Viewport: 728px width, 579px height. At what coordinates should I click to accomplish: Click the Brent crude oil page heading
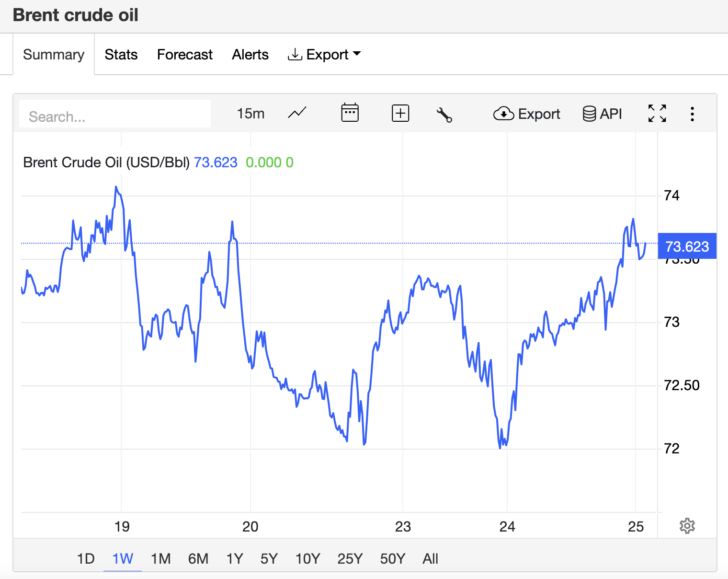[76, 15]
